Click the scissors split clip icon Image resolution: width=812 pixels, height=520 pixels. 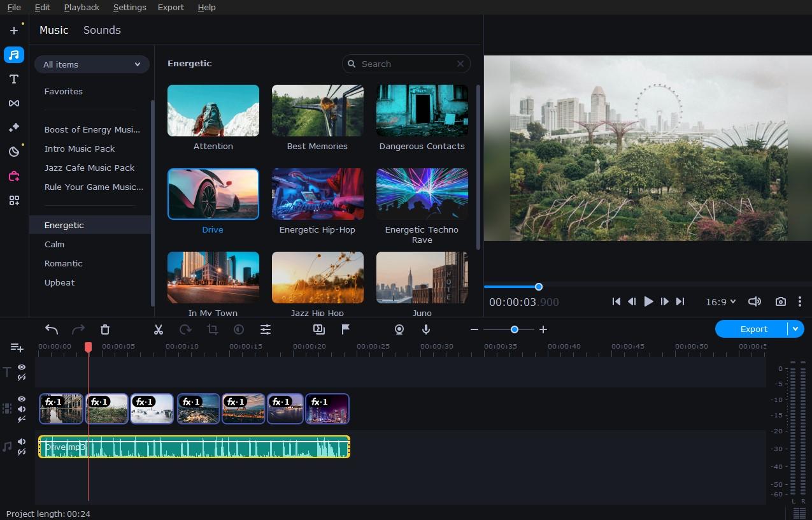point(159,329)
